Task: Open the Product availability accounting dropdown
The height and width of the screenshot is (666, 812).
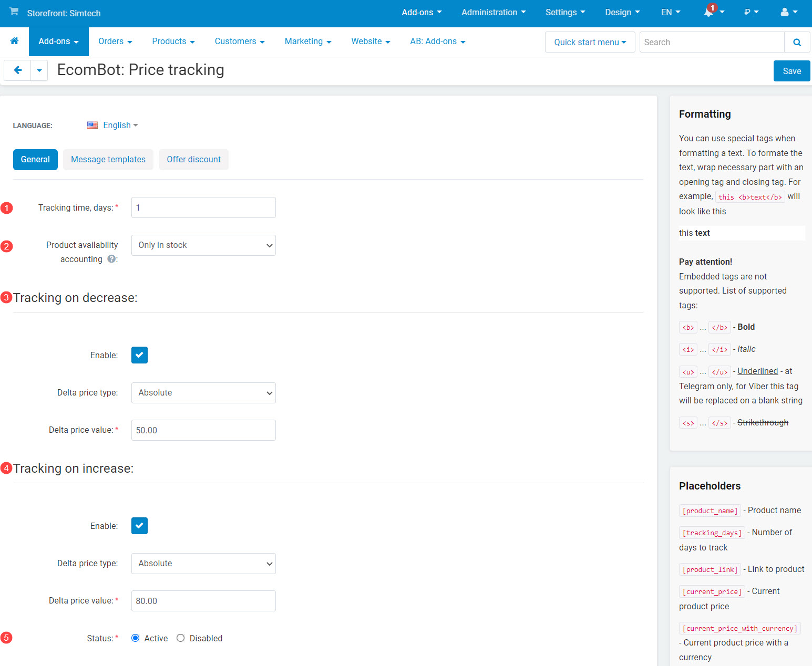Action: [x=203, y=245]
